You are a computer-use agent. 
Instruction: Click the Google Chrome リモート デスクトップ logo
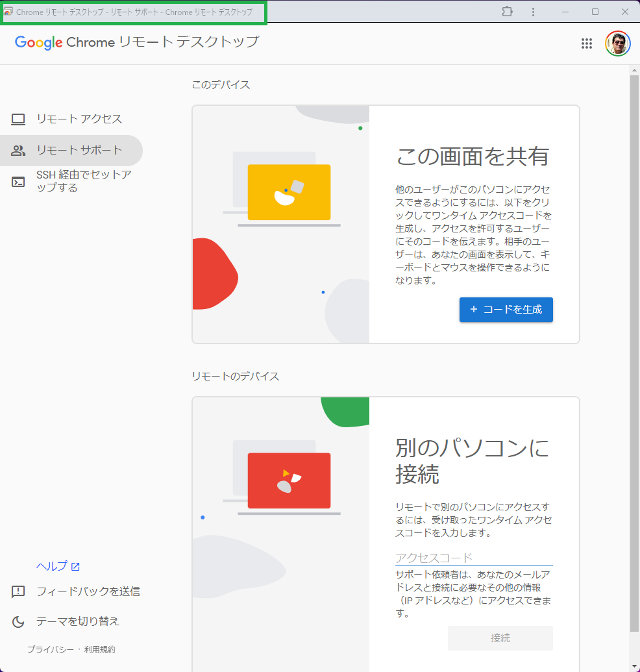point(137,42)
